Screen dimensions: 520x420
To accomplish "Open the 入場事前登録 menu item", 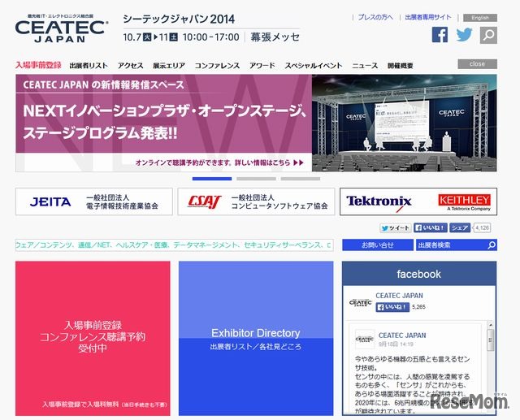I will click(38, 65).
